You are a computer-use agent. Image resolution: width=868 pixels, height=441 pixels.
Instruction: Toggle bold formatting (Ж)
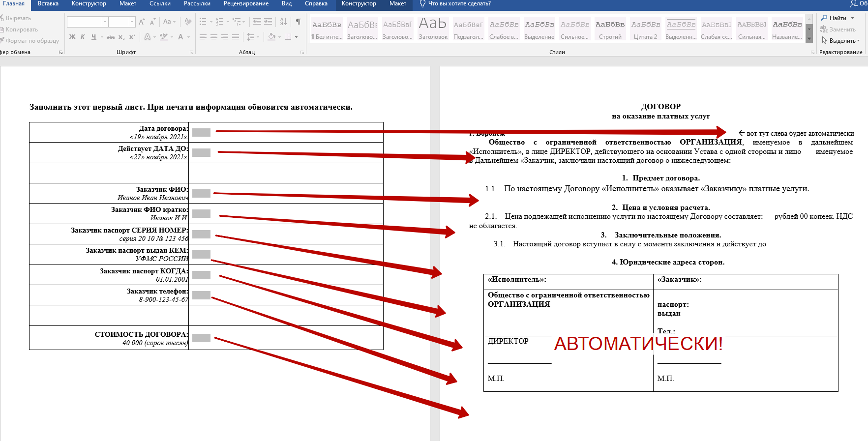click(72, 37)
